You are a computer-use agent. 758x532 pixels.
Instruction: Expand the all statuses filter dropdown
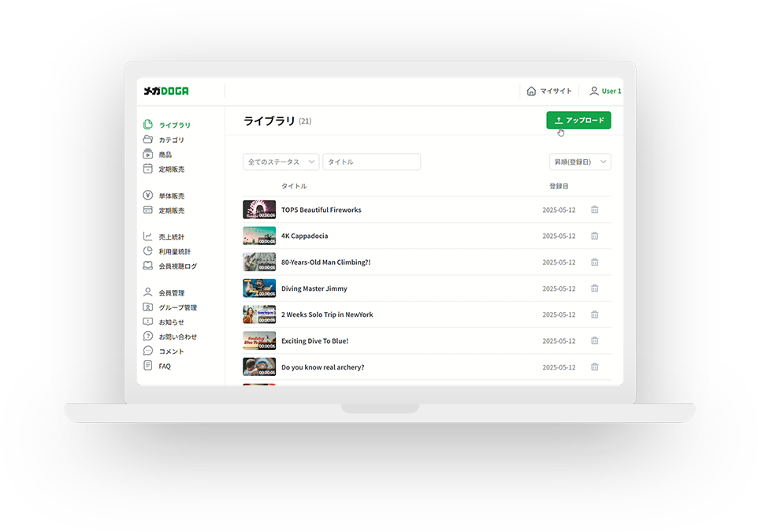(281, 162)
